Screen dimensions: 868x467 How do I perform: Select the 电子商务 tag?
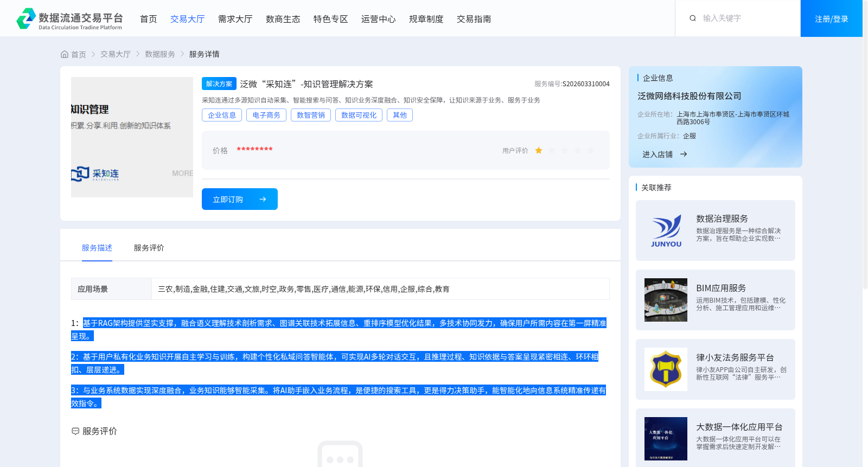(x=266, y=115)
